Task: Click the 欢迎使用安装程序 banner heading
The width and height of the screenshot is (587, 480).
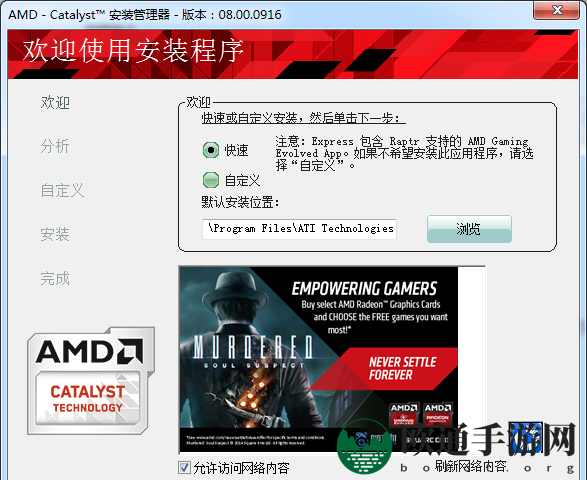Action: point(133,51)
